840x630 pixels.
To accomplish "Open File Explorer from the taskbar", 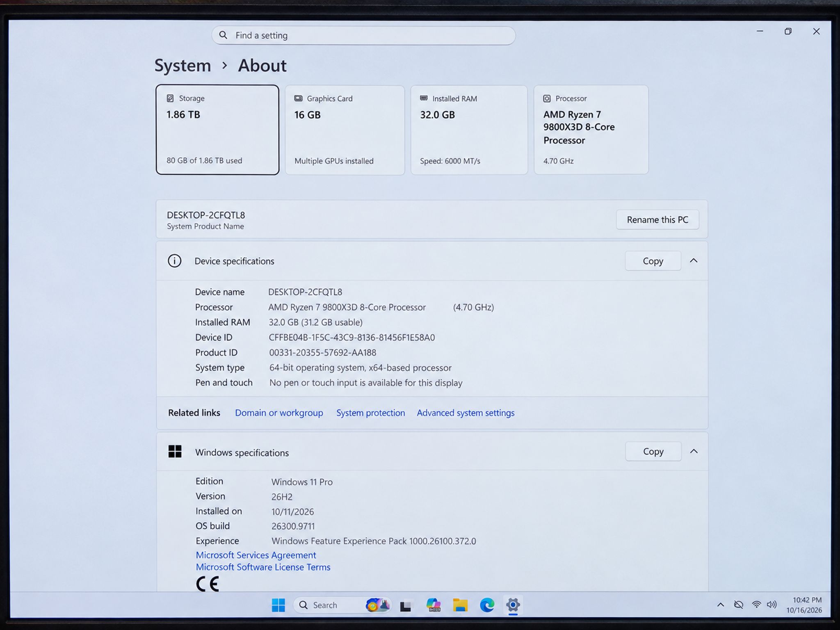I will 460,605.
